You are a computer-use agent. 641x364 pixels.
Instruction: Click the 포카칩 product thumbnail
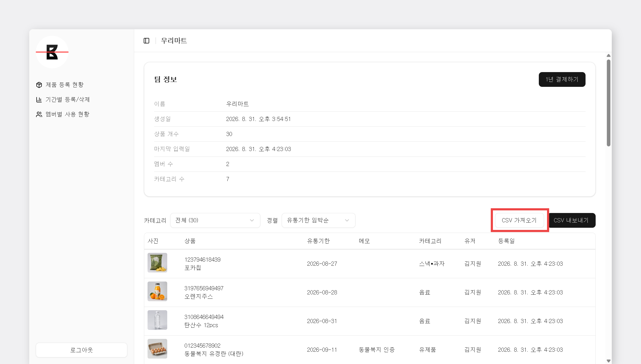(x=157, y=263)
